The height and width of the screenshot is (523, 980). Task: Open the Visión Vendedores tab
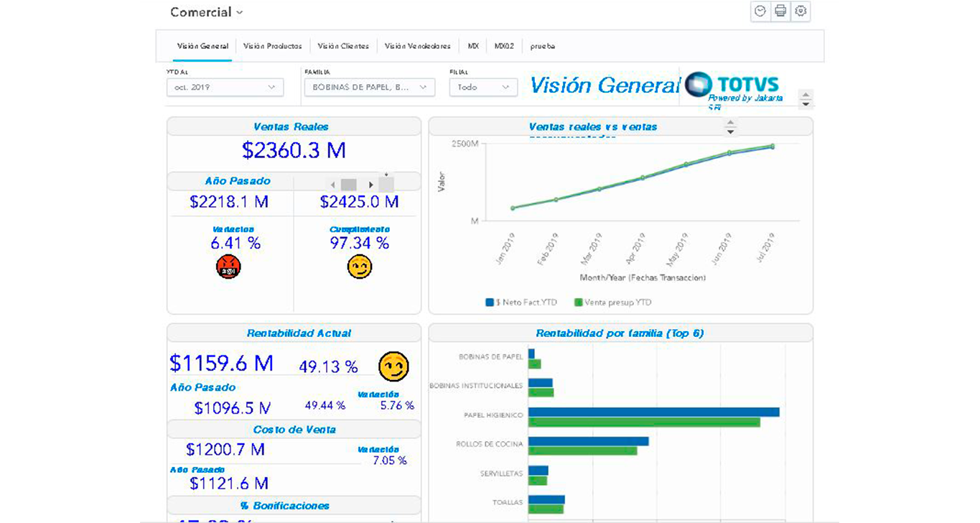(418, 46)
